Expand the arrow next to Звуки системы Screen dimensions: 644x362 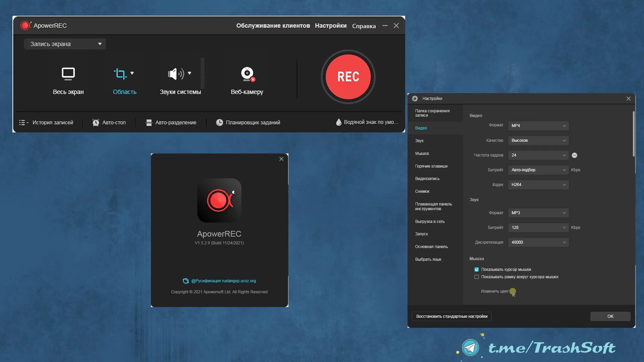[190, 73]
